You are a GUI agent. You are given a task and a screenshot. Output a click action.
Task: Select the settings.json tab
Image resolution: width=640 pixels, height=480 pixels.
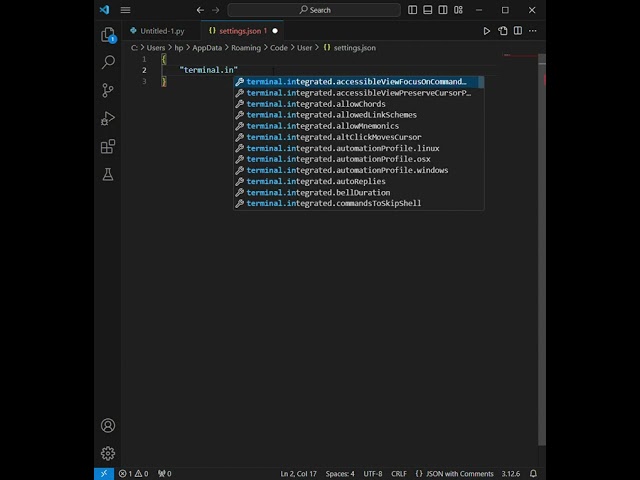(x=242, y=31)
